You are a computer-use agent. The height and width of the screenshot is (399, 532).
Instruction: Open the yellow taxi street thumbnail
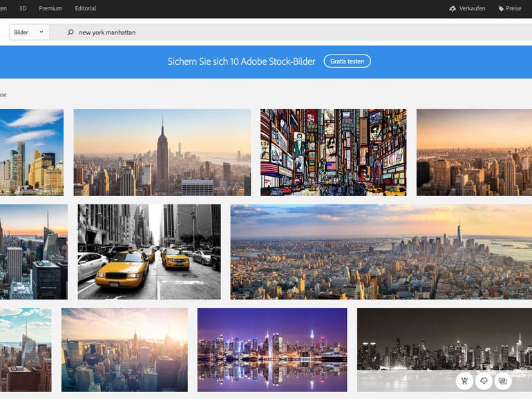tap(149, 251)
